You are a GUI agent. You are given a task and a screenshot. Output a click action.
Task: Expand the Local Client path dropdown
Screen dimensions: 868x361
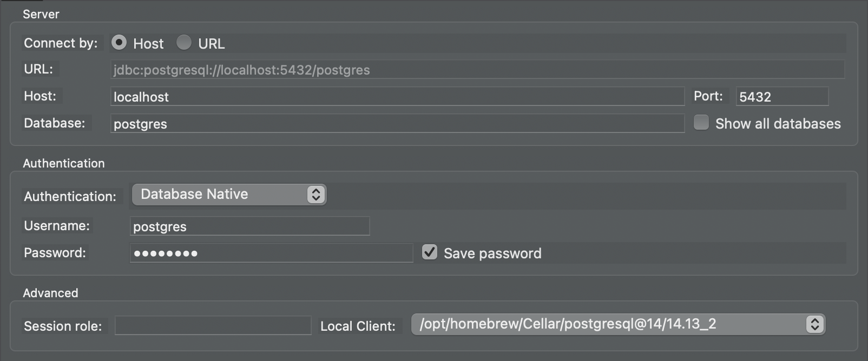(x=618, y=324)
